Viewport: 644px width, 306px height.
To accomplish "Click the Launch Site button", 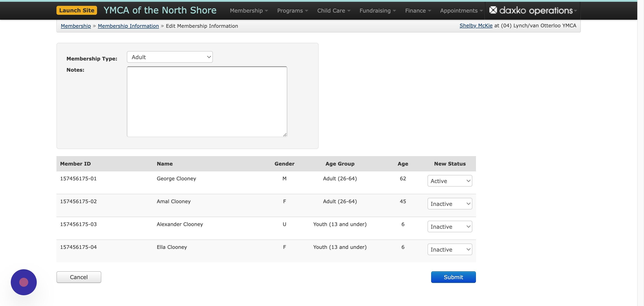I will point(77,10).
